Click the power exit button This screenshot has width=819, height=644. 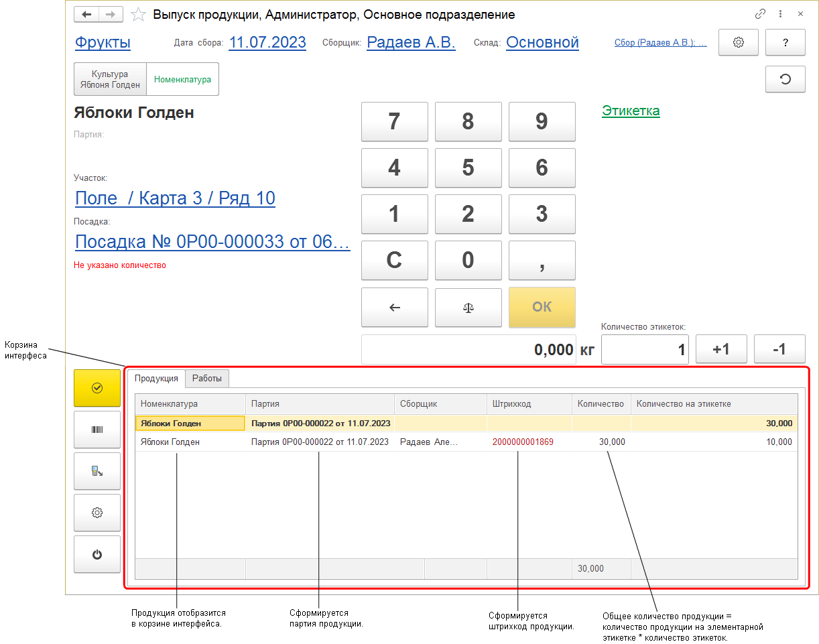97,554
